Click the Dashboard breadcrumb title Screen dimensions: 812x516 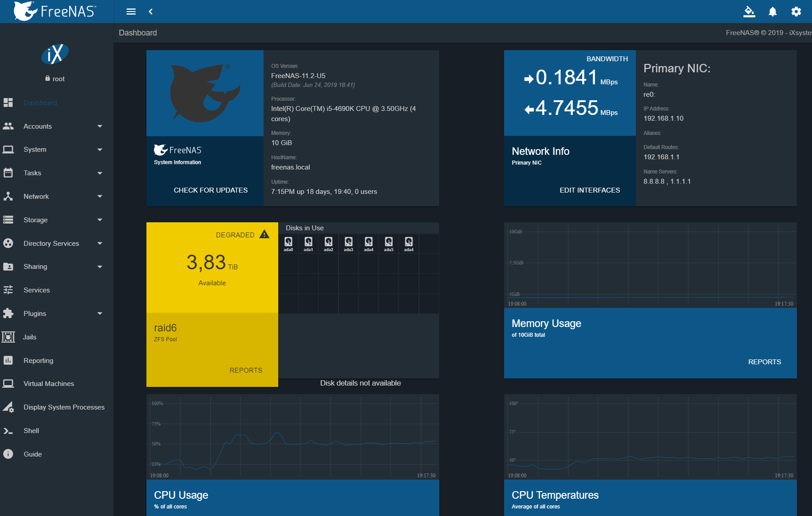click(138, 33)
